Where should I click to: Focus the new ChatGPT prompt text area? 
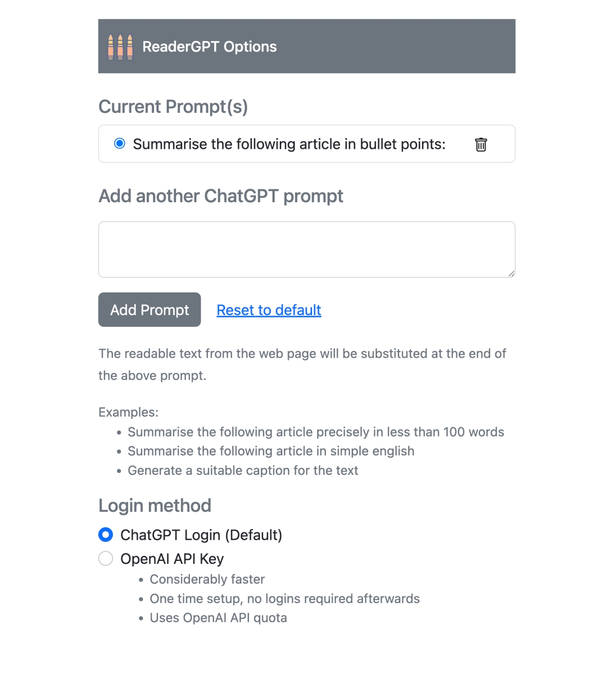pos(306,249)
